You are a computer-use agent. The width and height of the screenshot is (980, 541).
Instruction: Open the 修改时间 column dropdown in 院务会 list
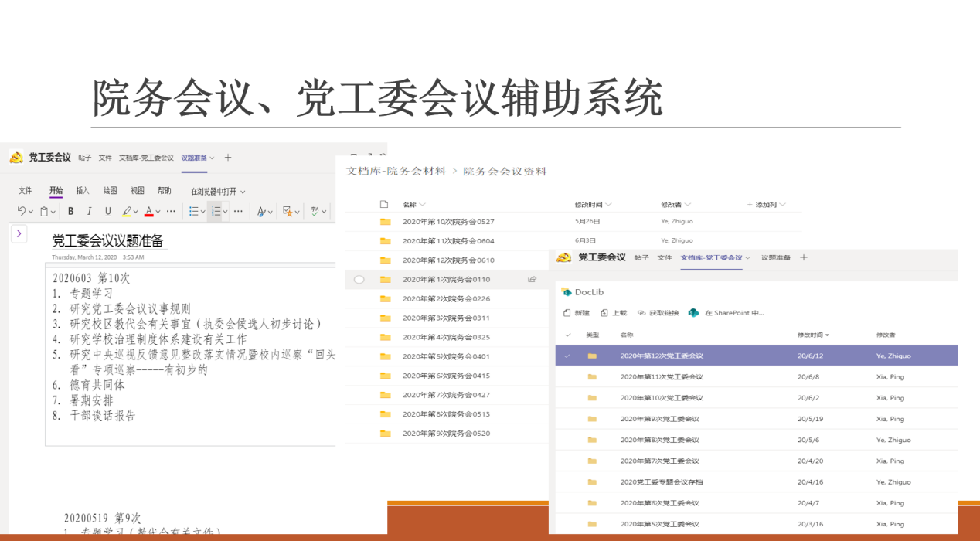[x=608, y=205]
